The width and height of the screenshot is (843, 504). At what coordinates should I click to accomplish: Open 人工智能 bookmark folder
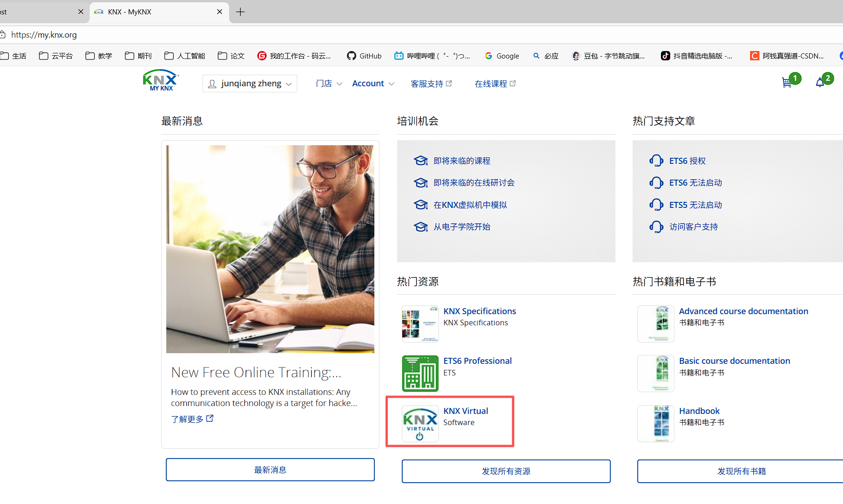coord(185,56)
